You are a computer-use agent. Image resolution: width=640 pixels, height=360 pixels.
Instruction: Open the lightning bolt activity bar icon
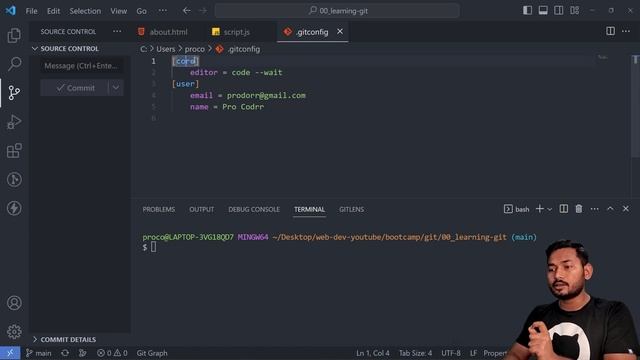point(14,208)
